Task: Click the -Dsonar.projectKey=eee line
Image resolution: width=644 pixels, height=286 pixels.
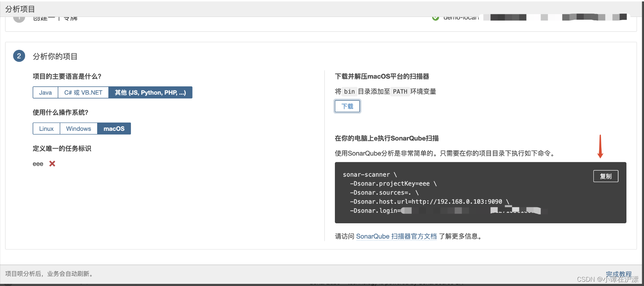Action: [x=393, y=184]
